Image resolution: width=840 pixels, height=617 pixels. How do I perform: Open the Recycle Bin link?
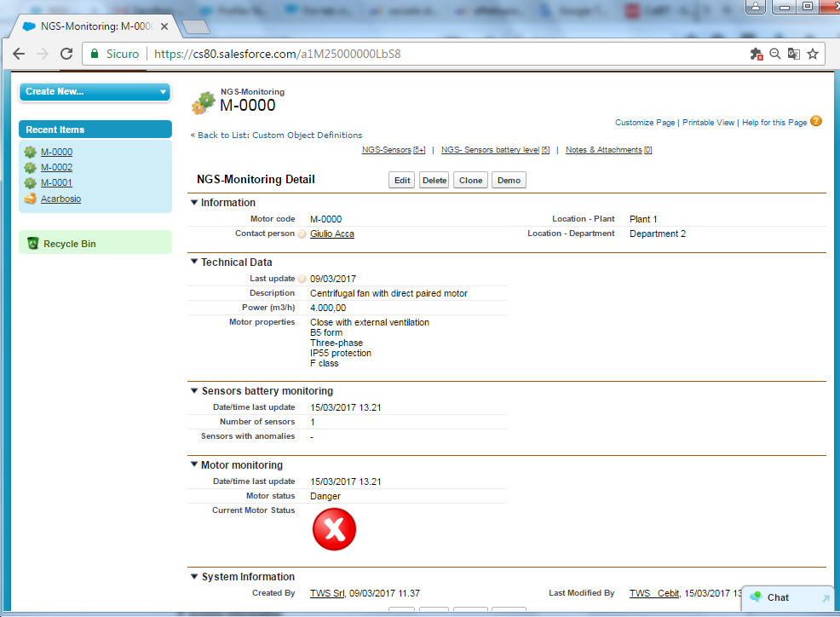[x=70, y=244]
